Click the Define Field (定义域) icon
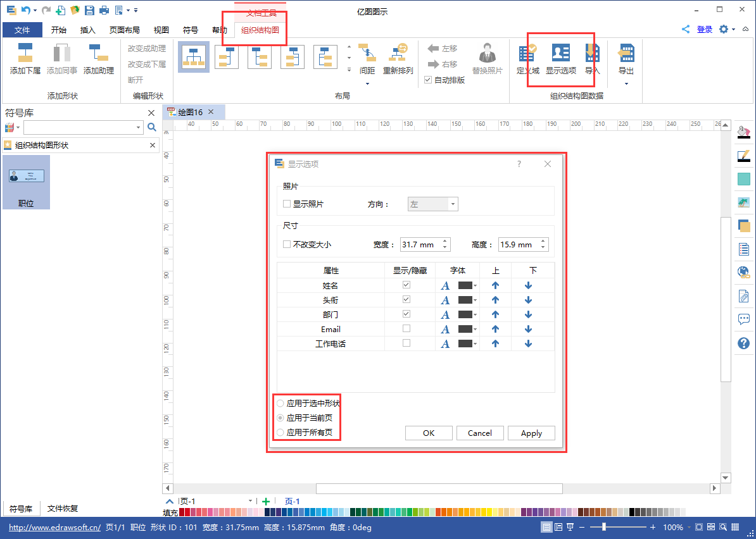 pyautogui.click(x=528, y=53)
